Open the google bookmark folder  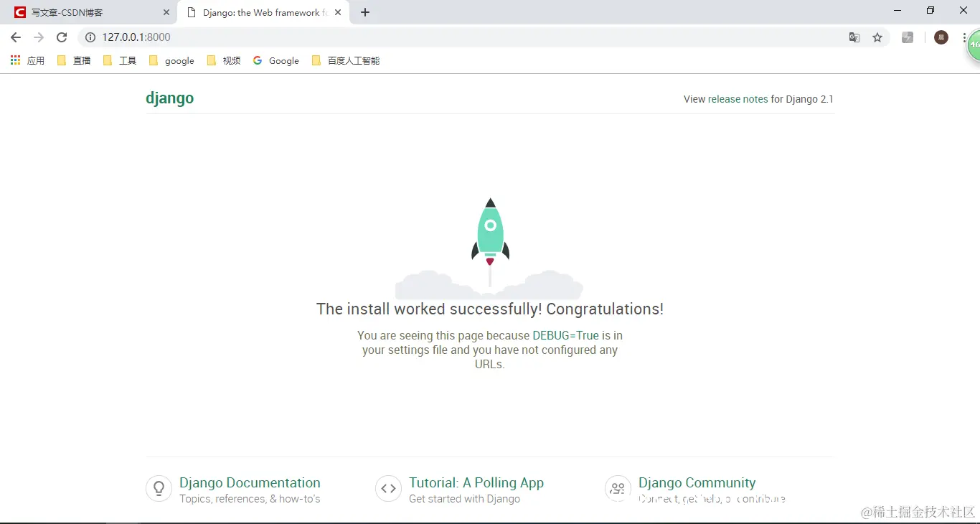coord(171,60)
